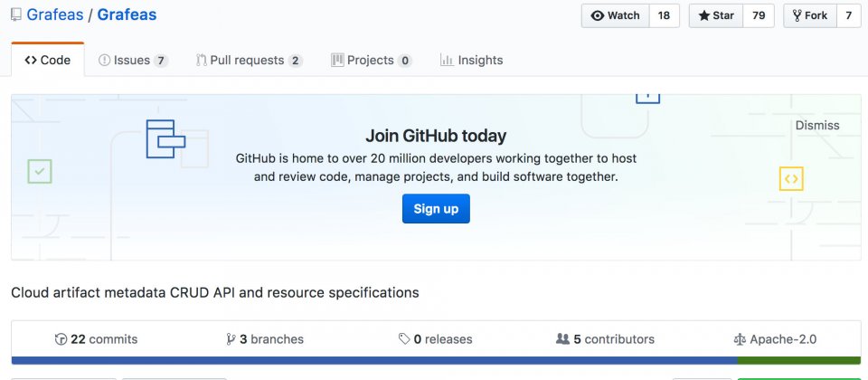View the 79 stargazers count

[x=759, y=15]
